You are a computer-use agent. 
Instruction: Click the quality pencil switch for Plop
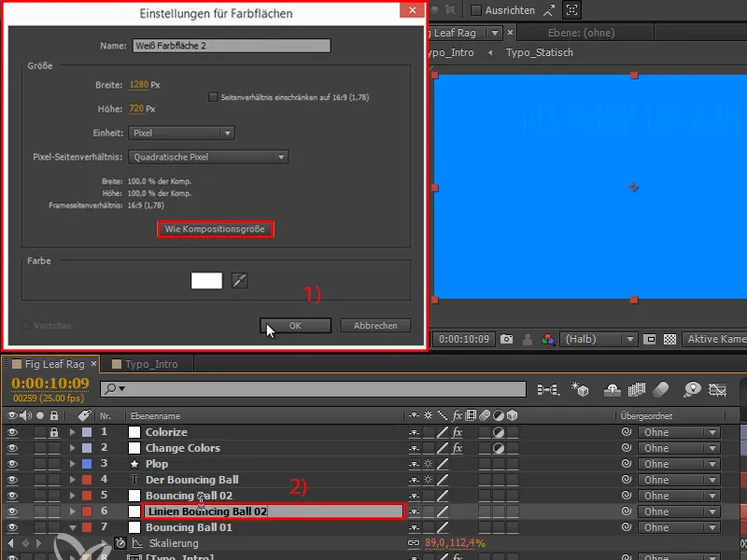pos(443,464)
